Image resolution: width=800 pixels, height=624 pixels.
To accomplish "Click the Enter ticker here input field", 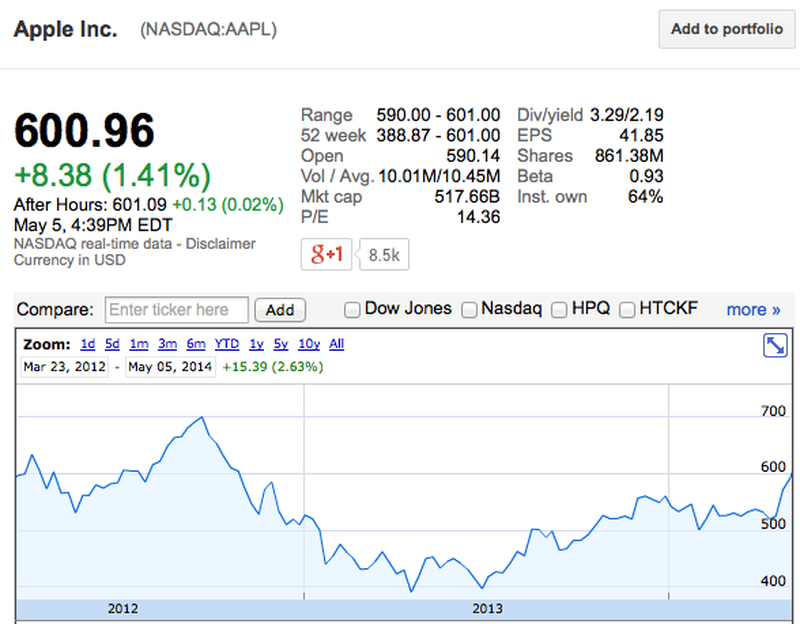I will click(x=176, y=310).
